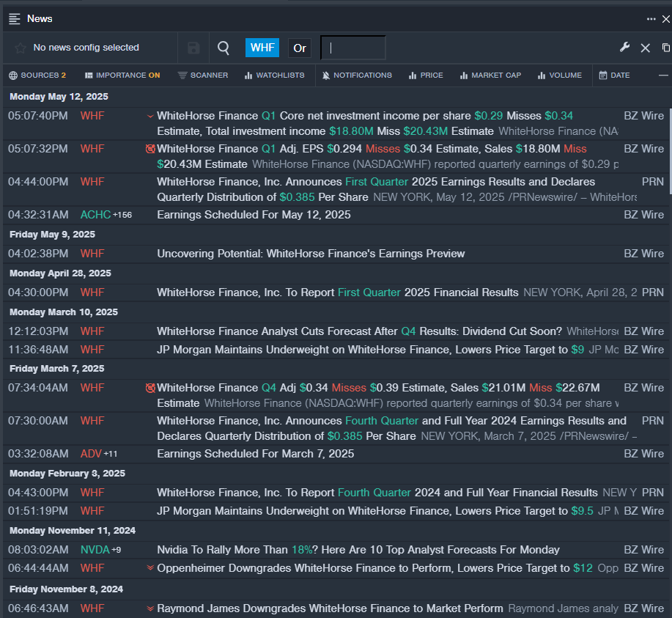The width and height of the screenshot is (672, 618).
Task: Close the News panel
Action: point(666,19)
